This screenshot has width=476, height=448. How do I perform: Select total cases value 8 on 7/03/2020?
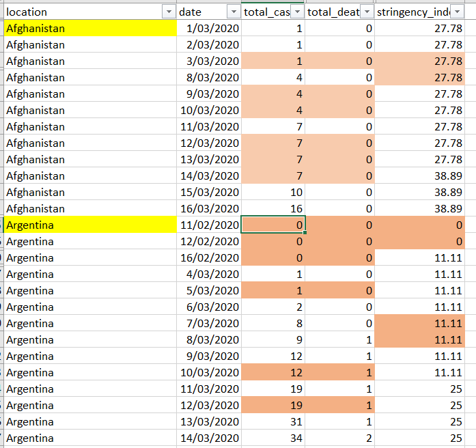point(273,323)
